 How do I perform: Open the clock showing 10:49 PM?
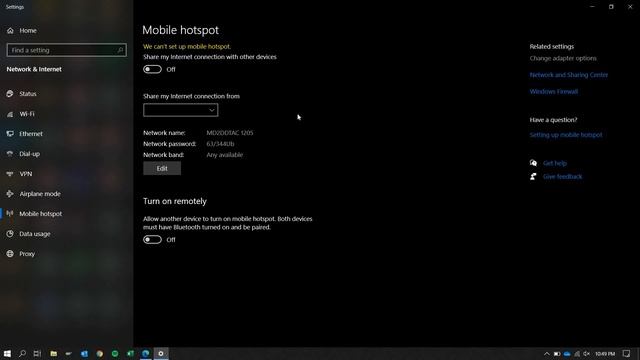point(605,353)
